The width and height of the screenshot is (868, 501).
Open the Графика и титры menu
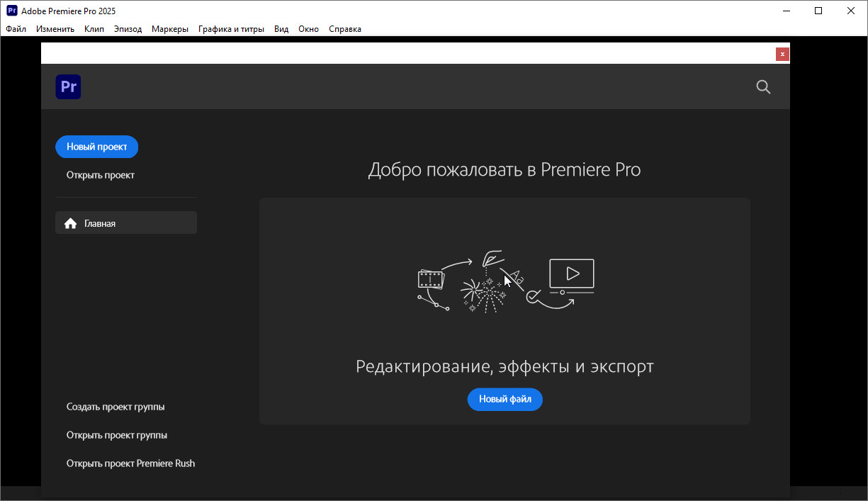pos(231,29)
